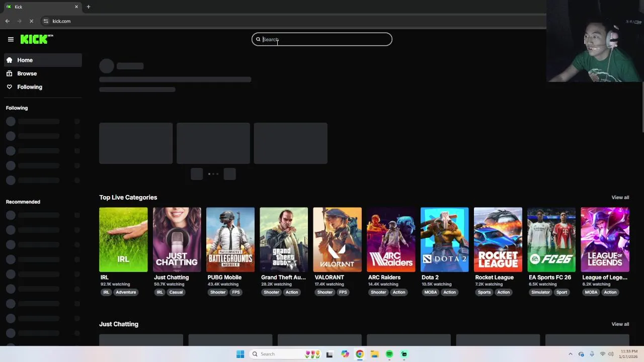Open Spotify from the taskbar

tap(389, 354)
